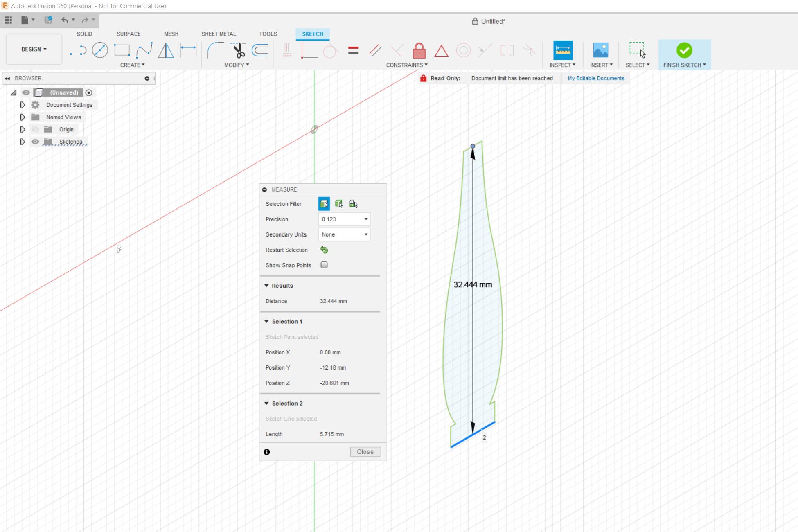This screenshot has width=798, height=532.
Task: Expand the Named Views tree node
Action: coord(23,117)
